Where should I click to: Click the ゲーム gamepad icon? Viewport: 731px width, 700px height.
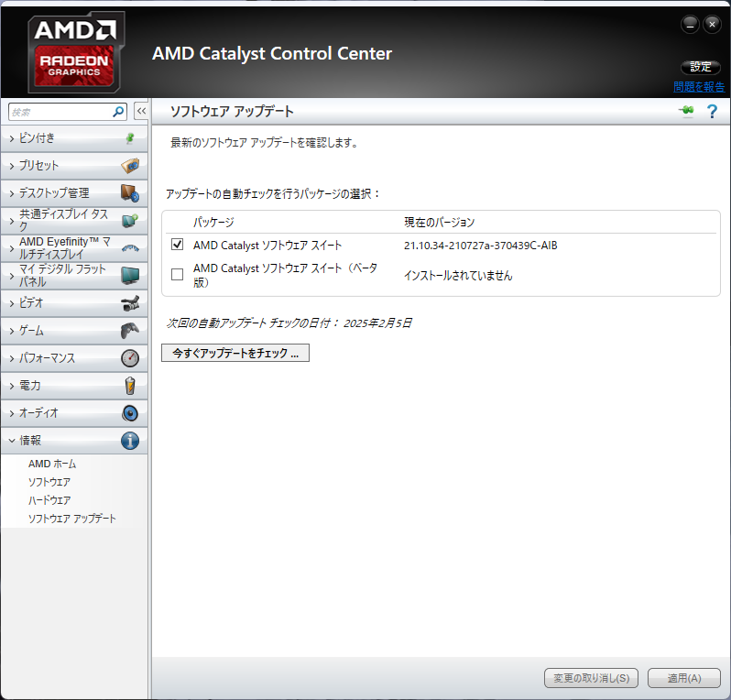[x=130, y=331]
